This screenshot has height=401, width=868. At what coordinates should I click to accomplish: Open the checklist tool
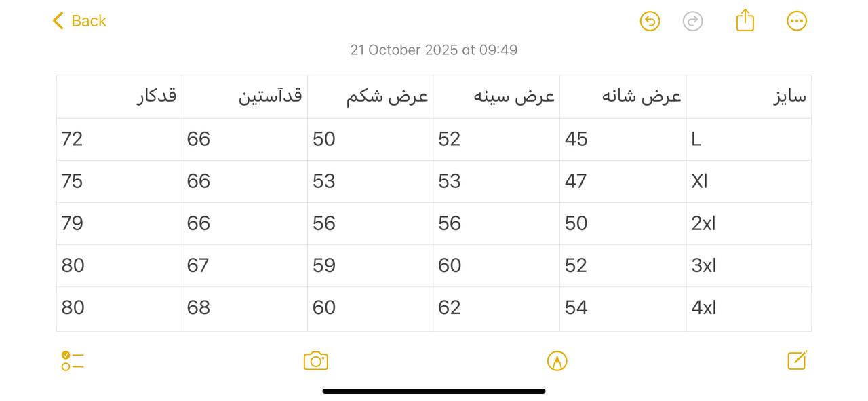coord(72,362)
